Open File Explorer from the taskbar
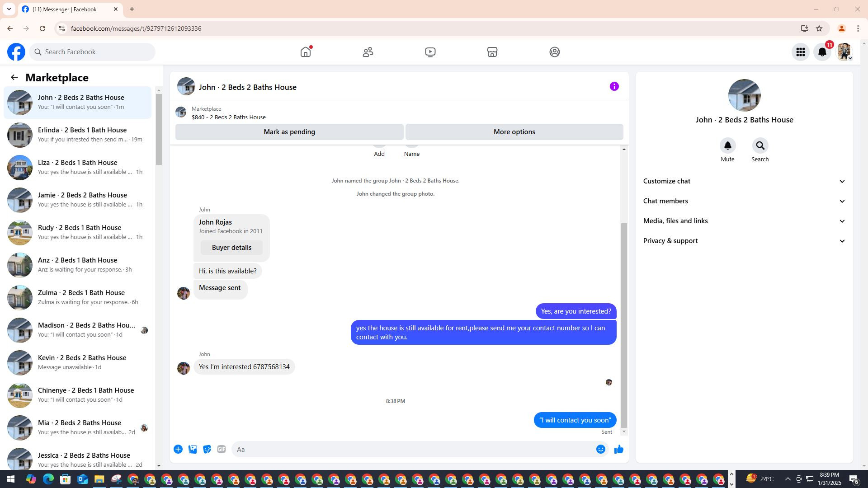The image size is (868, 488). tap(99, 479)
